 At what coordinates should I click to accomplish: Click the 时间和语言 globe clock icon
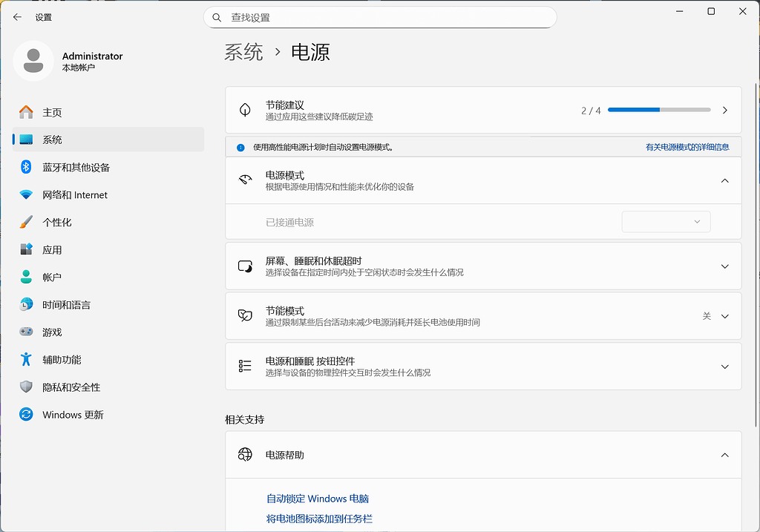click(x=26, y=305)
